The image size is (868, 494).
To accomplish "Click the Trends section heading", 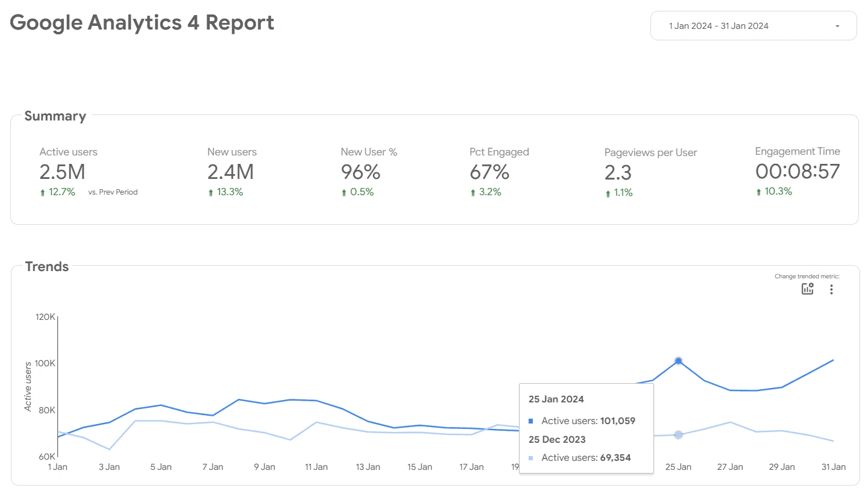I will pyautogui.click(x=47, y=266).
